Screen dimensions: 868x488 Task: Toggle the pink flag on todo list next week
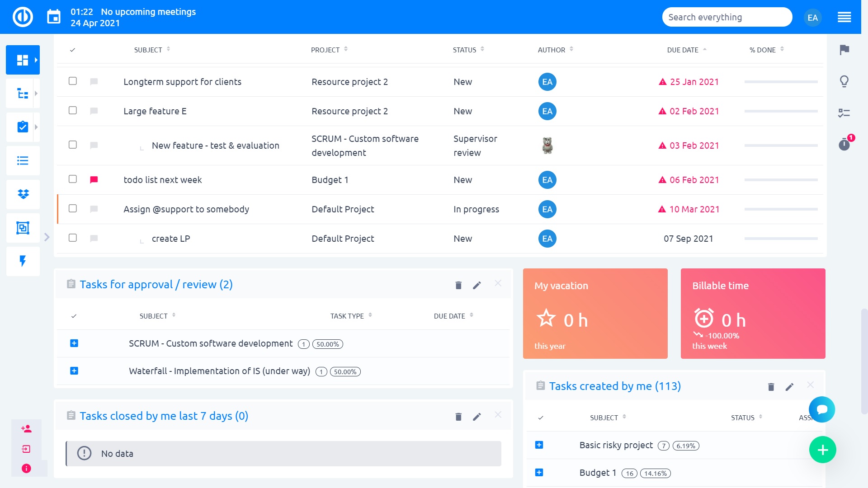pos(94,179)
